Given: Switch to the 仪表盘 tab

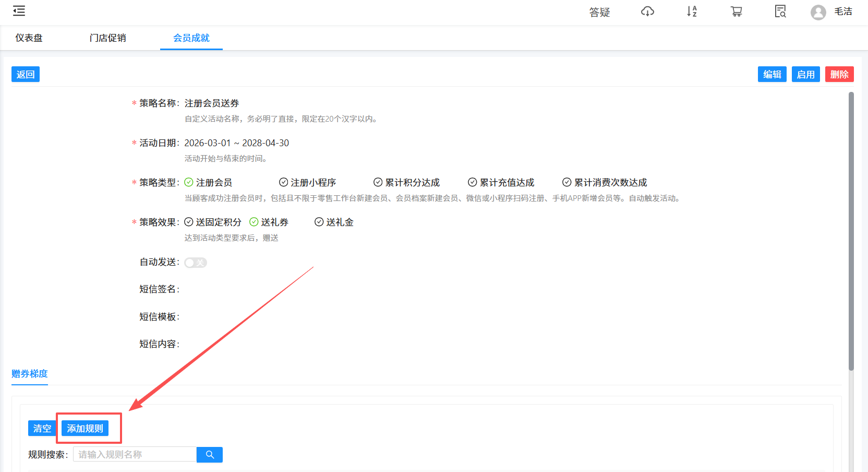Looking at the screenshot, I should 28,38.
